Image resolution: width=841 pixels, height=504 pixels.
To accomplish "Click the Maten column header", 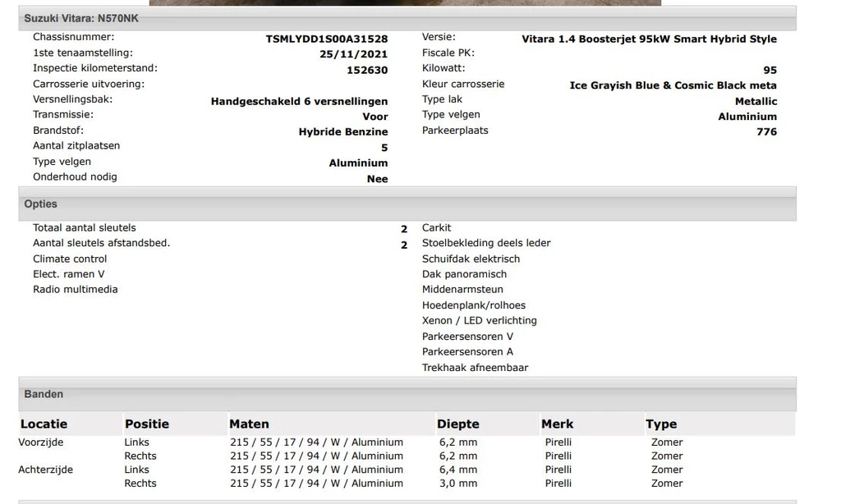I will (x=249, y=424).
